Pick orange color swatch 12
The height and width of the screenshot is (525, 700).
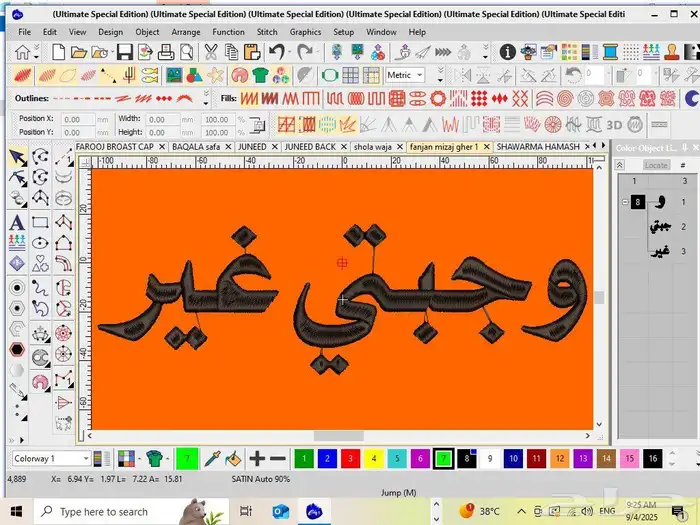(560, 458)
